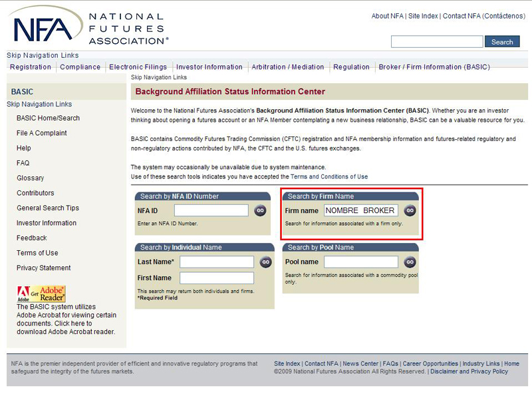Click the site search box in the header
This screenshot has width=532, height=394.
point(437,42)
